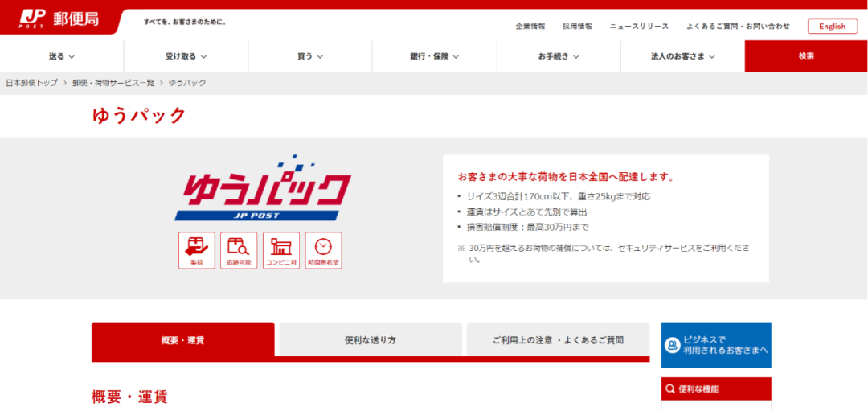Open the ビジネスで利用されるお客さまへ banner

(x=716, y=345)
